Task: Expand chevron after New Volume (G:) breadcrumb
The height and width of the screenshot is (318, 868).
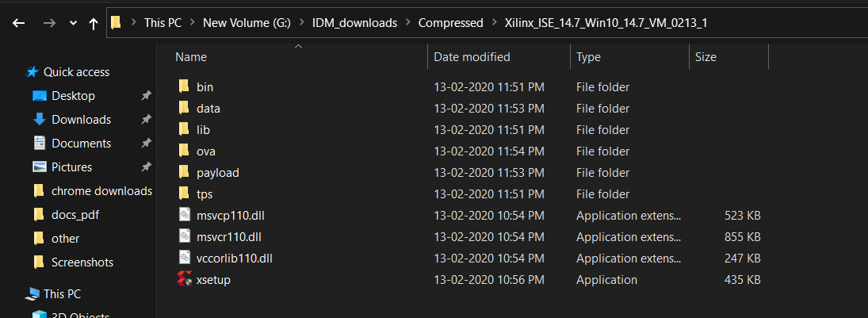Action: coord(301,23)
